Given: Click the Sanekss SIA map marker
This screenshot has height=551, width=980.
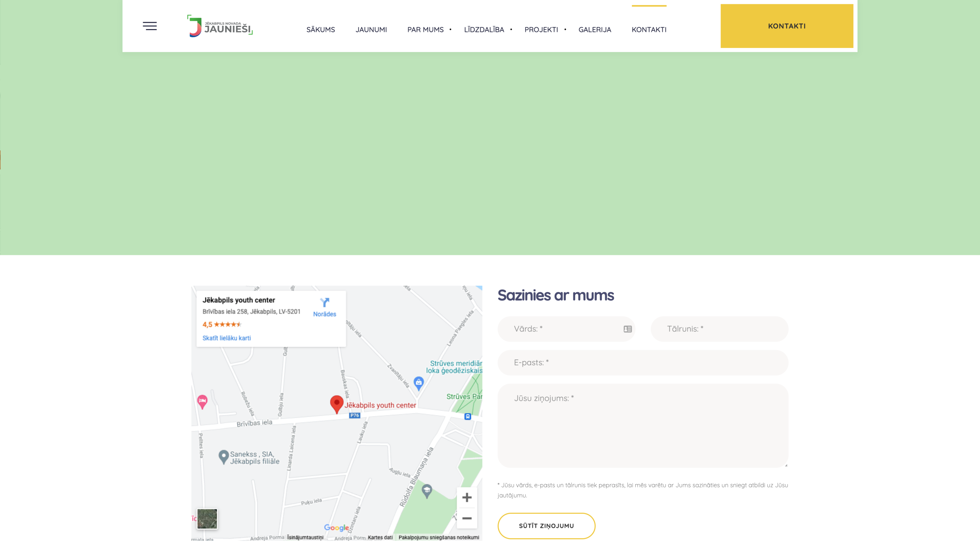Looking at the screenshot, I should (x=224, y=456).
